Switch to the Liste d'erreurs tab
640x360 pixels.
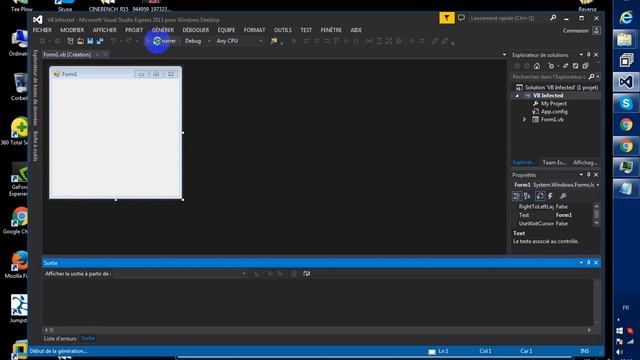[60, 338]
